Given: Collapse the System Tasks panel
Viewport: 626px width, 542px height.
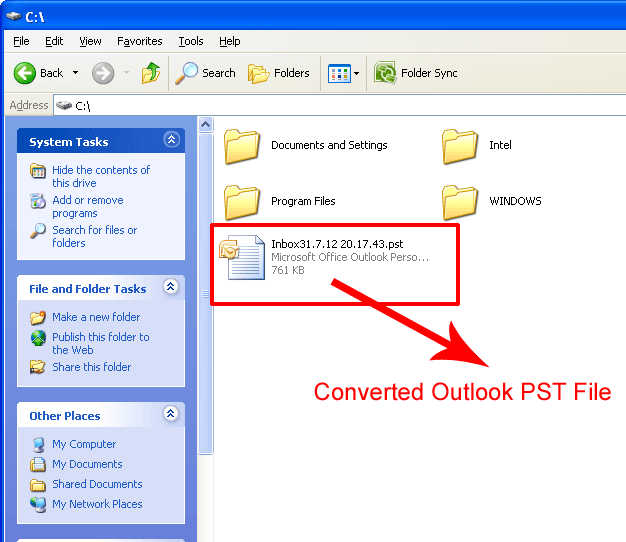Looking at the screenshot, I should pyautogui.click(x=171, y=140).
